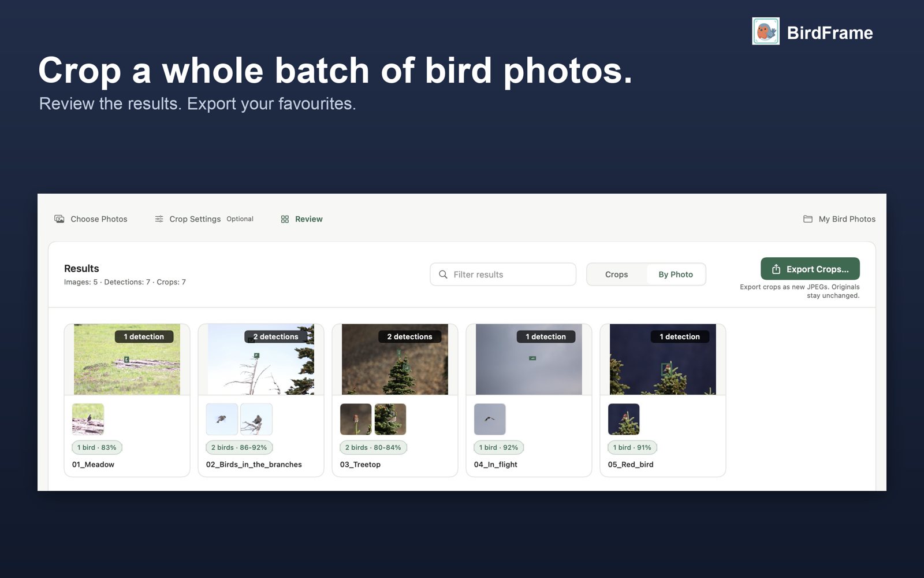
Task: Click the '1 bird · 92%' badge
Action: [498, 447]
